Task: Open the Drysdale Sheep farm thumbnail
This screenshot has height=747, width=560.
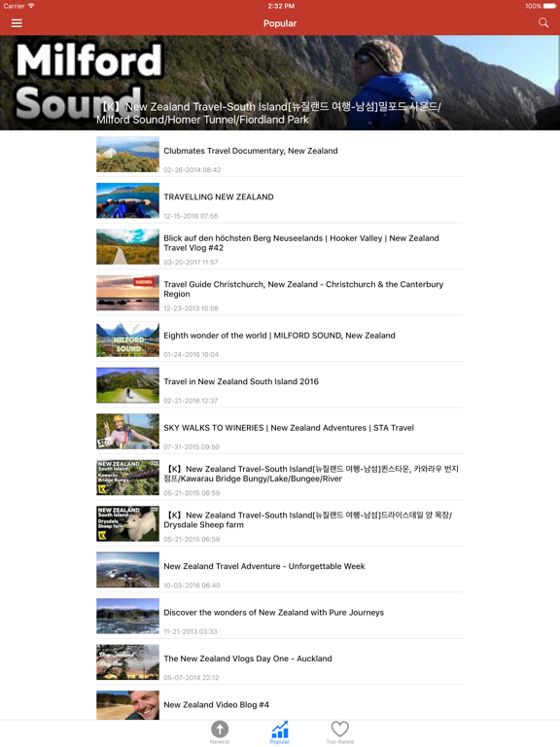Action: pyautogui.click(x=127, y=524)
